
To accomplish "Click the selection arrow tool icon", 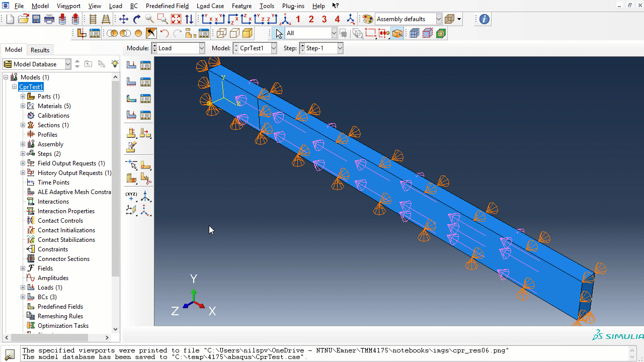I will tap(279, 33).
